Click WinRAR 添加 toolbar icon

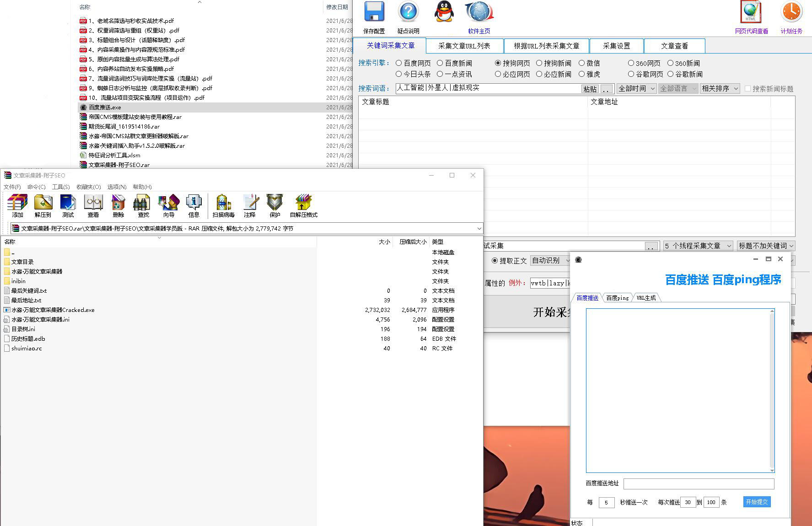point(17,203)
